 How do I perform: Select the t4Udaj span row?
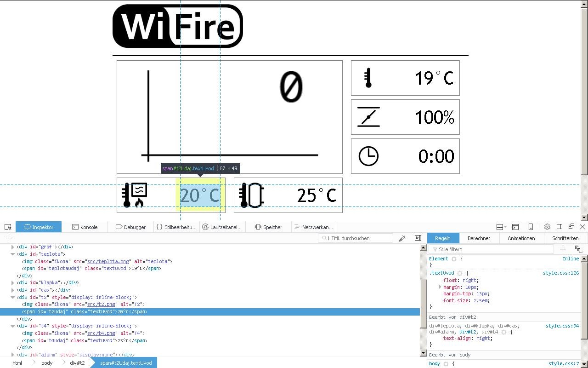coord(210,340)
